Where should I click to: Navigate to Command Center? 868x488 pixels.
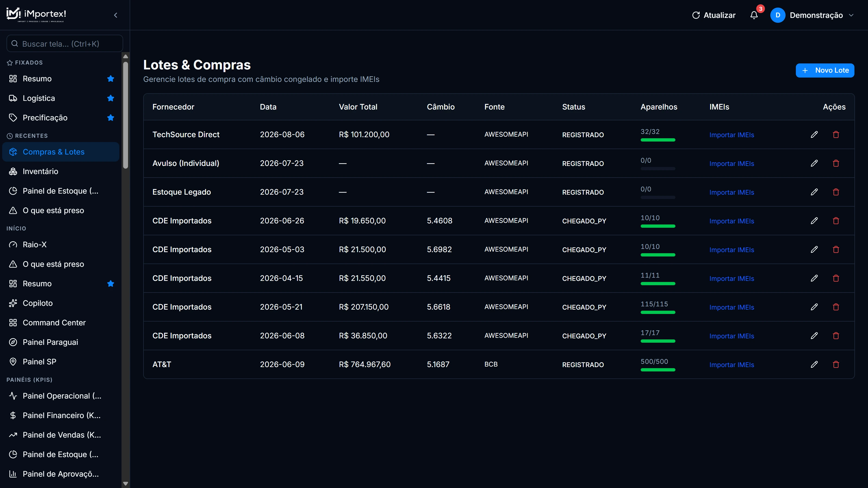pos(61,323)
